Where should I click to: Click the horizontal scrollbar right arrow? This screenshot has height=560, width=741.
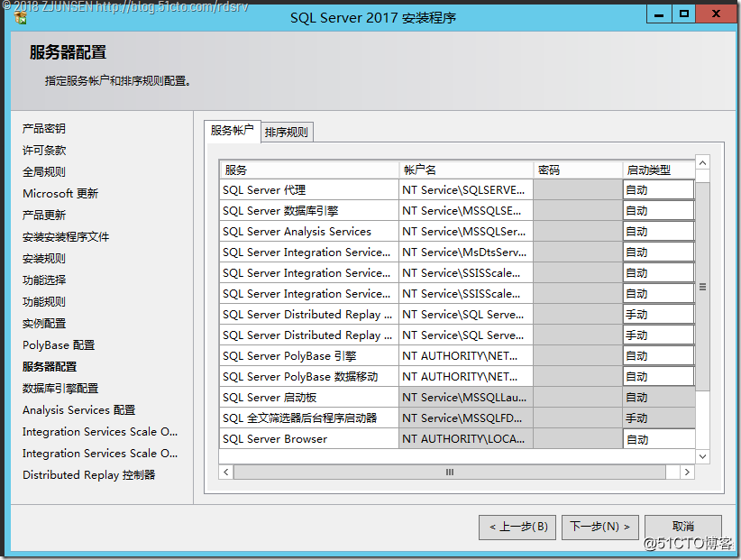687,473
